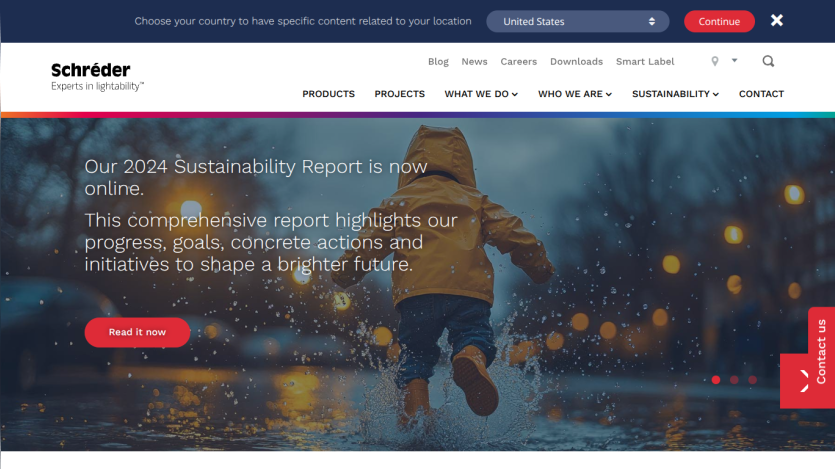Image resolution: width=835 pixels, height=469 pixels.
Task: Select the PROJECTS menu item
Action: (x=399, y=94)
